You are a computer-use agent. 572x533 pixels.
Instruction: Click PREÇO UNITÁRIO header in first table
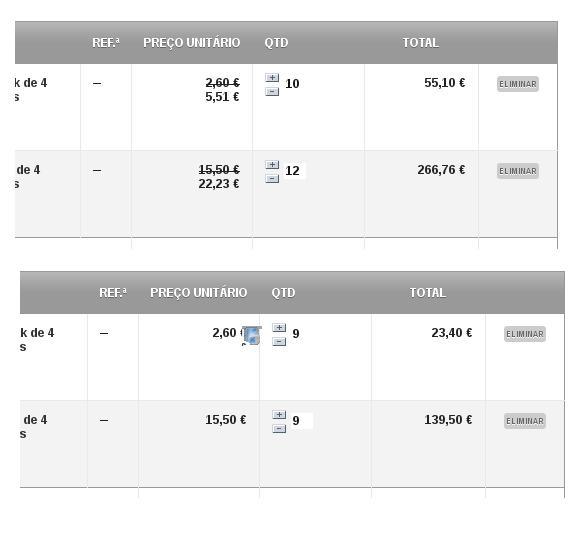pos(192,43)
